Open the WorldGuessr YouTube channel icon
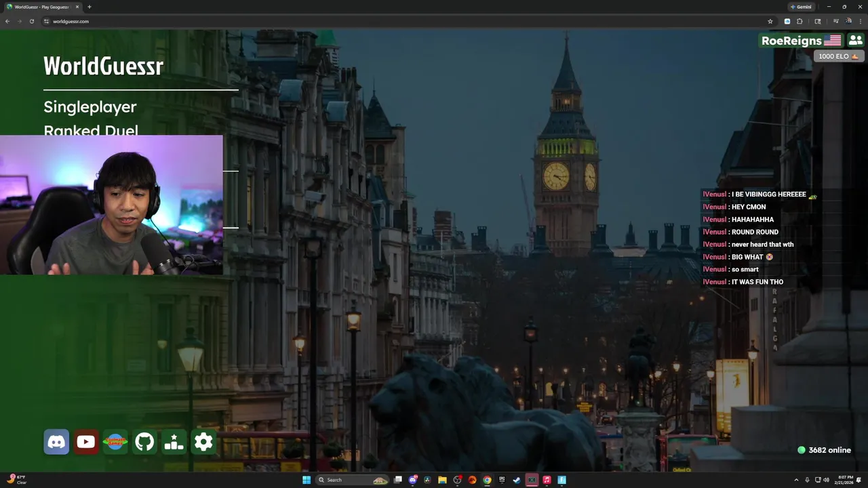 click(x=86, y=443)
